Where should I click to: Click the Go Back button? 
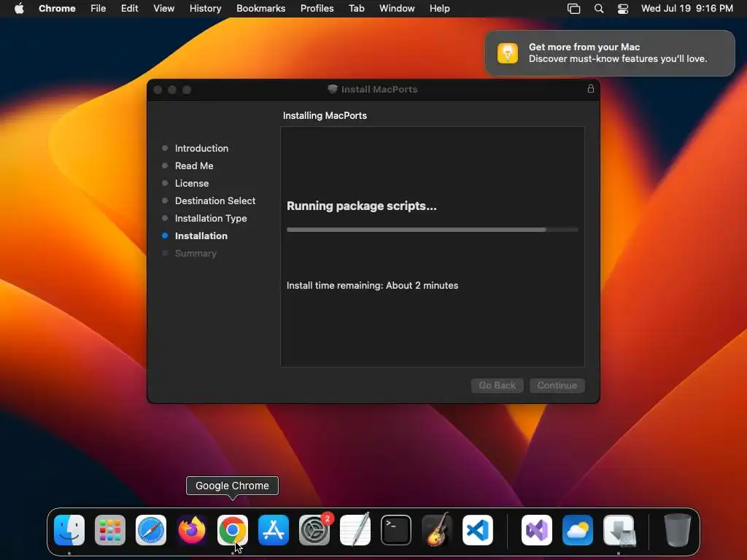[x=498, y=385]
